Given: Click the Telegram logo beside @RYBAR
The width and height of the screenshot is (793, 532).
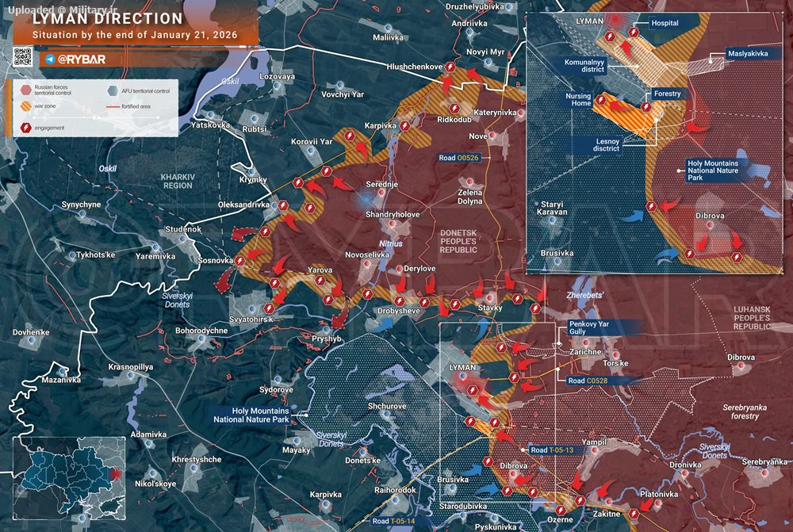Looking at the screenshot, I should click(x=50, y=59).
